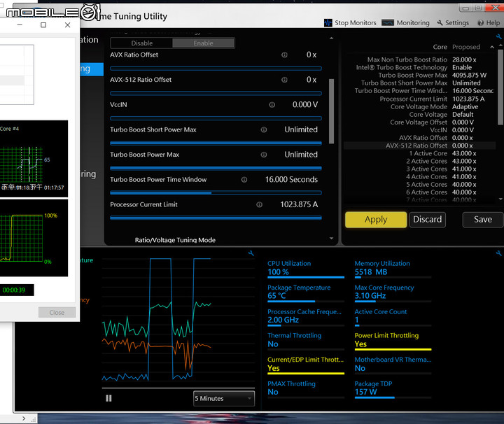Click the Active Core Count monitor
The width and height of the screenshot is (504, 424).
coord(393,316)
